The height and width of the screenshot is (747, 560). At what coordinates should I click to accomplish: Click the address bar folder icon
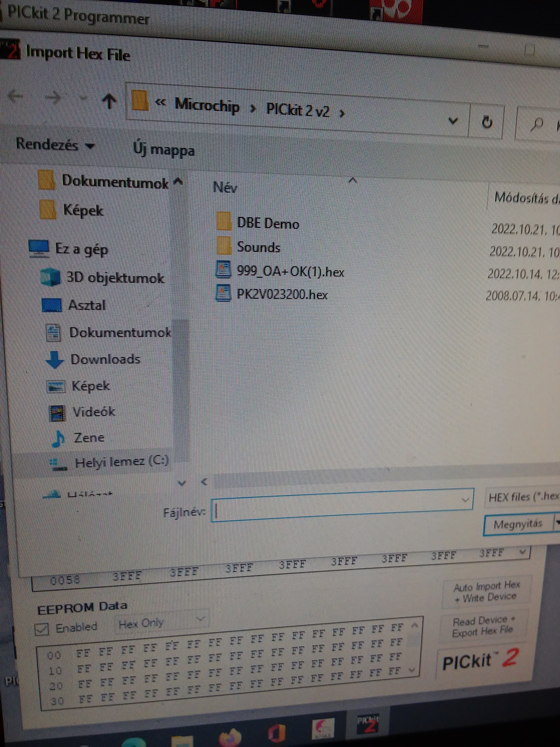[140, 100]
